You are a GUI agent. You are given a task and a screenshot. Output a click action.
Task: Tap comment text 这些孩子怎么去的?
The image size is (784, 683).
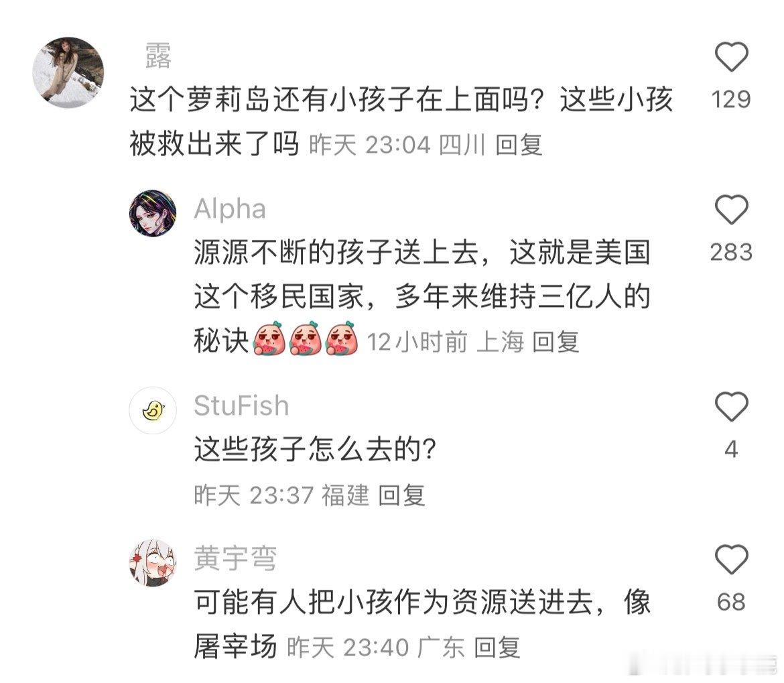coord(316,449)
